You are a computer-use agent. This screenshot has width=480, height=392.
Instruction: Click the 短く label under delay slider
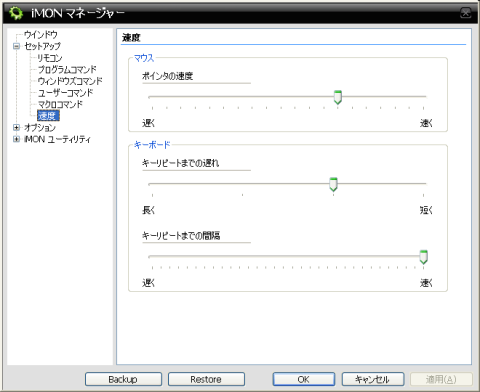tap(426, 210)
